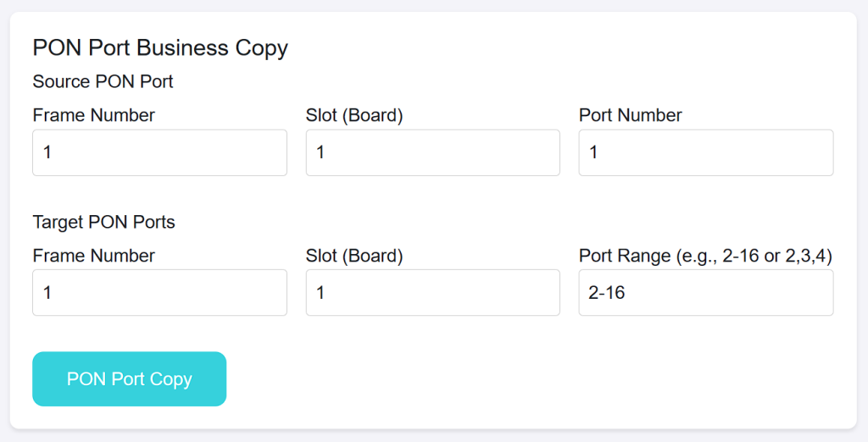This screenshot has width=868, height=442.
Task: Click the Frame Number label under Source PON Port
Action: click(93, 115)
